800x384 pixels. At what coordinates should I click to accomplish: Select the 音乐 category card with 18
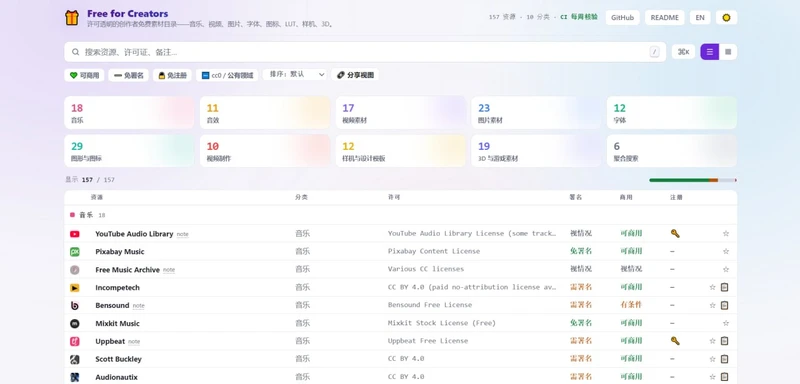click(x=129, y=113)
